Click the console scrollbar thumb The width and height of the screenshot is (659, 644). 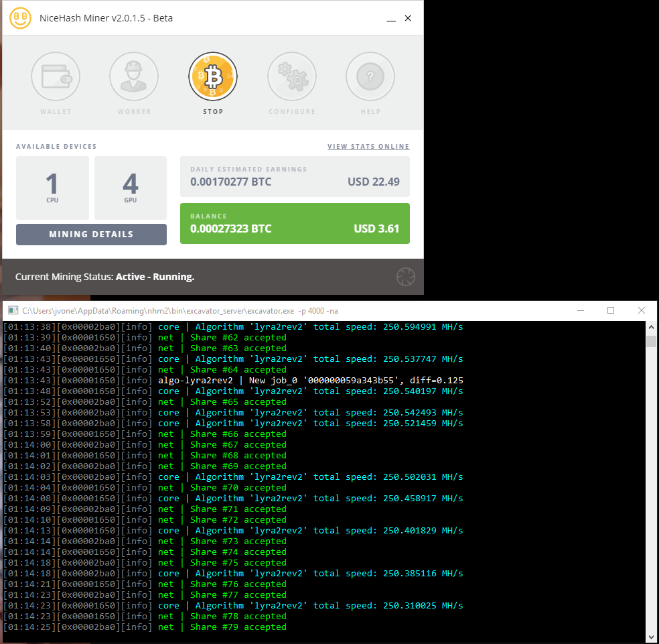pos(651,341)
